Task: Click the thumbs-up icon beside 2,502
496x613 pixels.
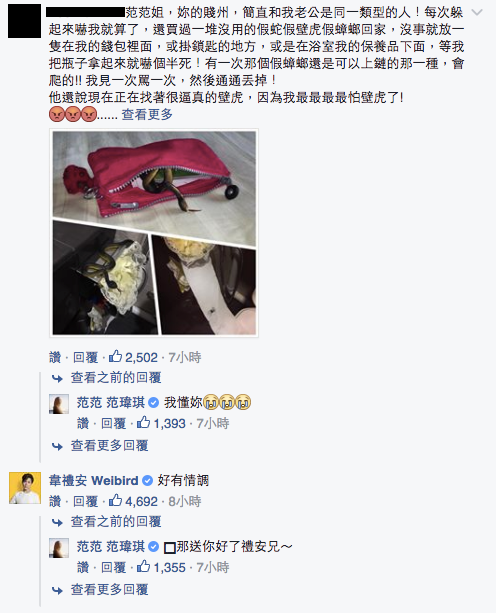Action: [115, 356]
